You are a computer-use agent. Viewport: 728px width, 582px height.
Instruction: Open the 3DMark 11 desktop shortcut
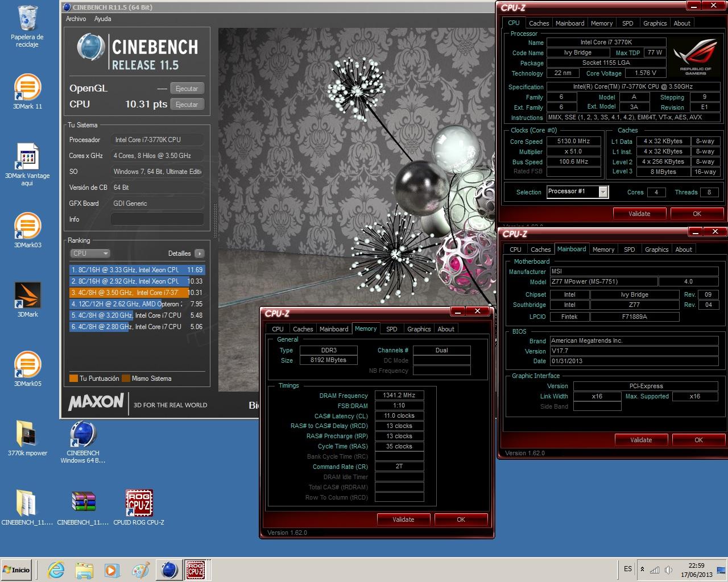point(27,92)
